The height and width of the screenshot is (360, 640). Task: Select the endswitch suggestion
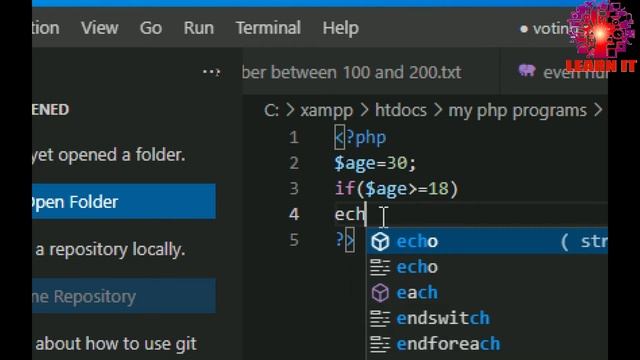click(x=487, y=318)
